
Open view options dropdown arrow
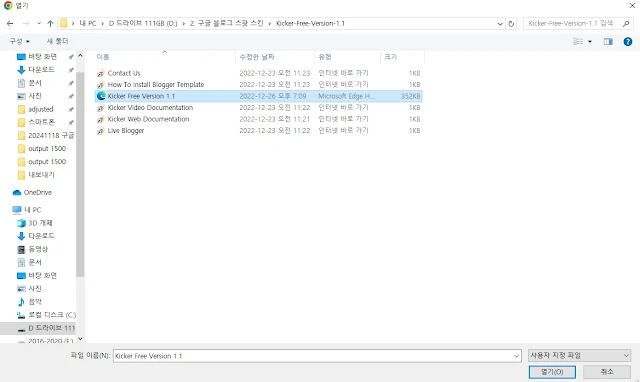[590, 42]
